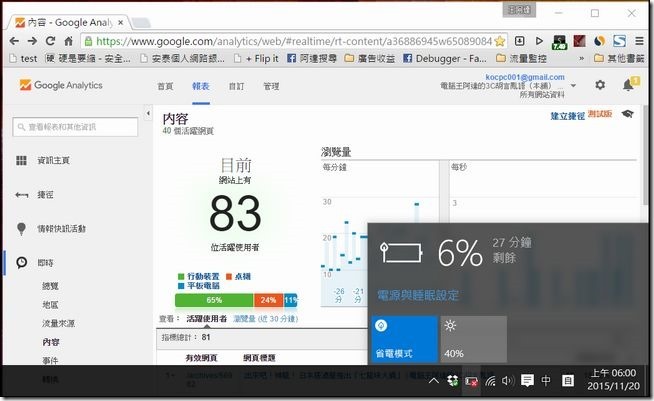Switch to the 自訂 tab

pos(236,86)
